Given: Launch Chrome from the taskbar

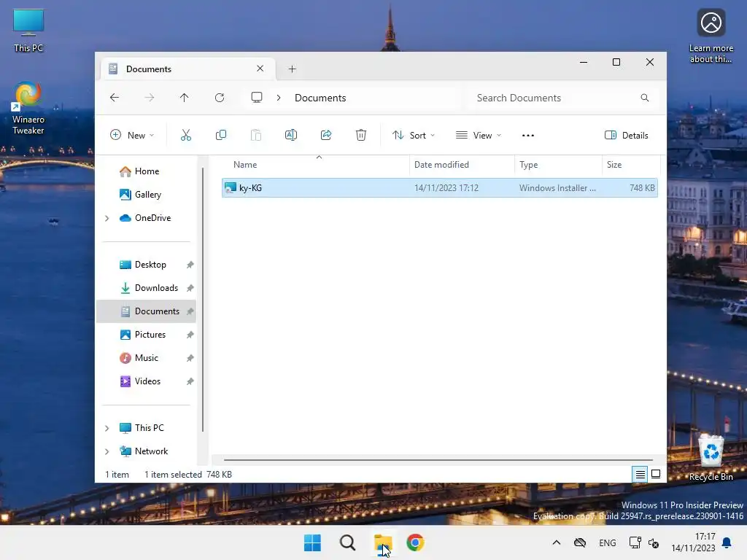Looking at the screenshot, I should click(415, 542).
